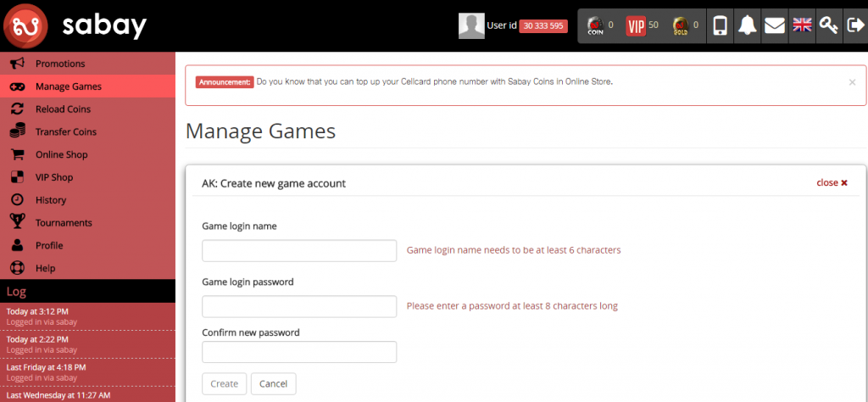This screenshot has width=868, height=402.
Task: Open notifications bell icon
Action: 747,25
